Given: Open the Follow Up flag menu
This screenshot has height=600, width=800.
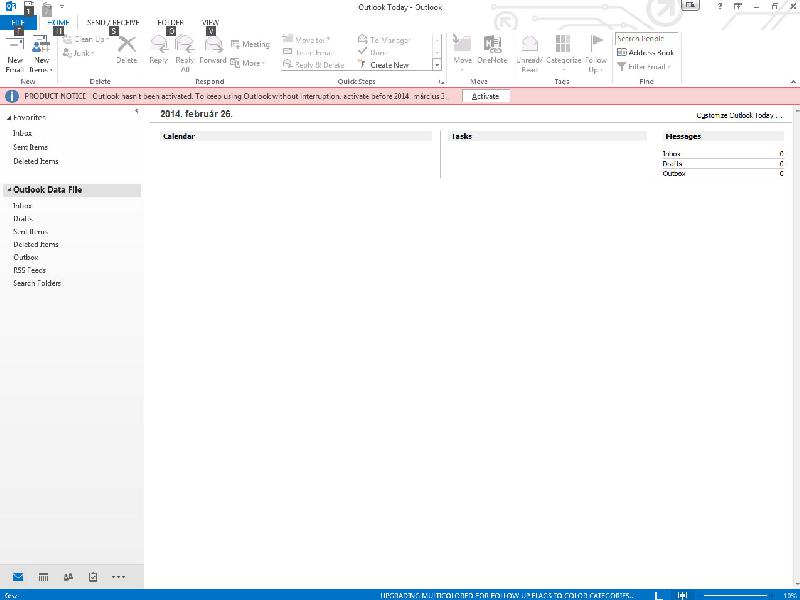Looking at the screenshot, I should pos(596,54).
